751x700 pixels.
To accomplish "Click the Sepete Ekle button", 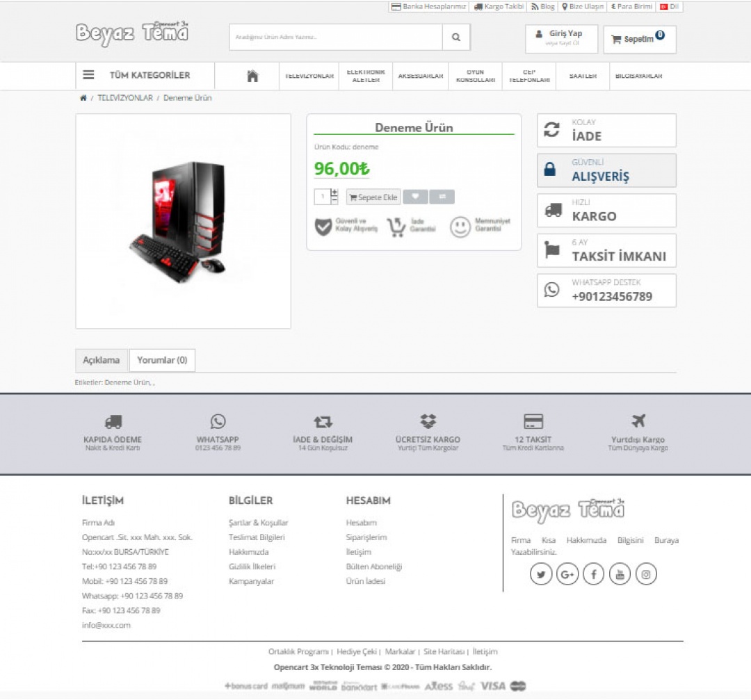I will (x=373, y=197).
